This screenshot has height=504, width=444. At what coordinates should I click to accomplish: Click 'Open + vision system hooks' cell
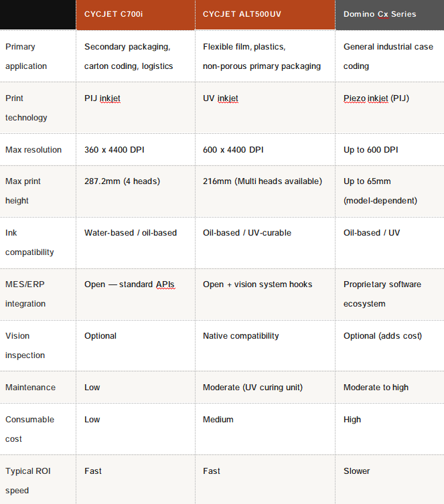257,284
